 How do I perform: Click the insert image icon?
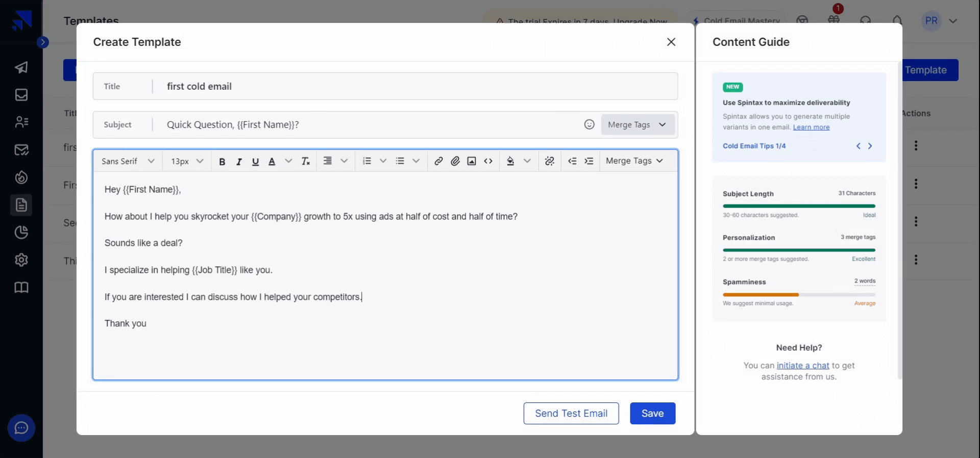472,161
